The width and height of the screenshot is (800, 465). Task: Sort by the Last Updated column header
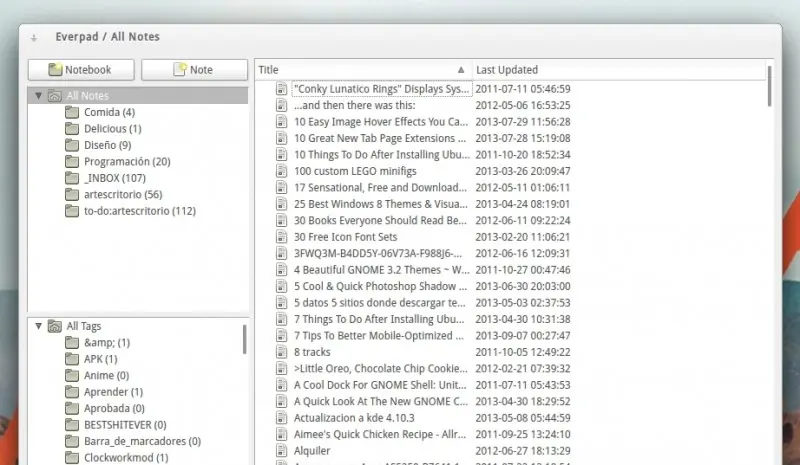619,70
